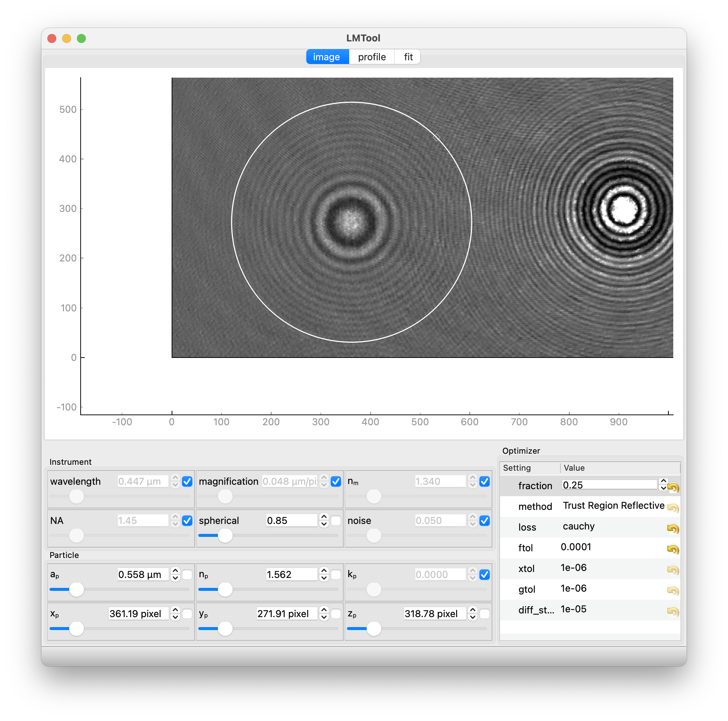This screenshot has width=728, height=721.
Task: Reset the diff_step setting with its undo icon
Action: (x=673, y=611)
